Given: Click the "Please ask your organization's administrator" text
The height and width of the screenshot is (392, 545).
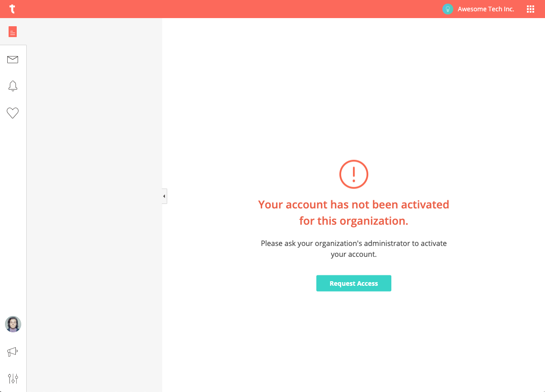Looking at the screenshot, I should click(354, 249).
